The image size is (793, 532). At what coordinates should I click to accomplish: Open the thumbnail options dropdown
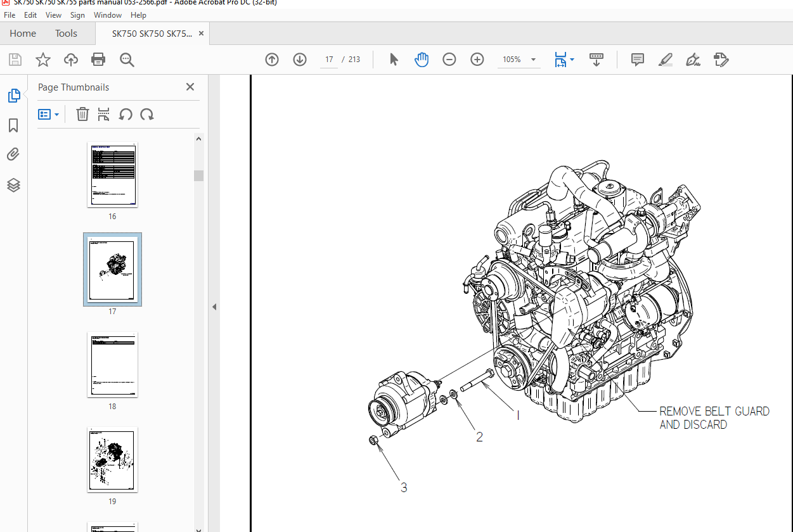click(49, 114)
